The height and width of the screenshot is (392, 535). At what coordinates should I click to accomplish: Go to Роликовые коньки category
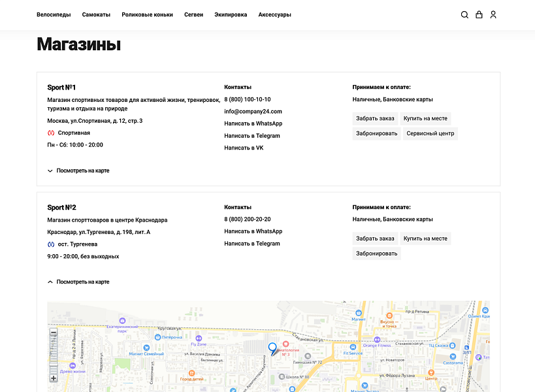pos(147,14)
